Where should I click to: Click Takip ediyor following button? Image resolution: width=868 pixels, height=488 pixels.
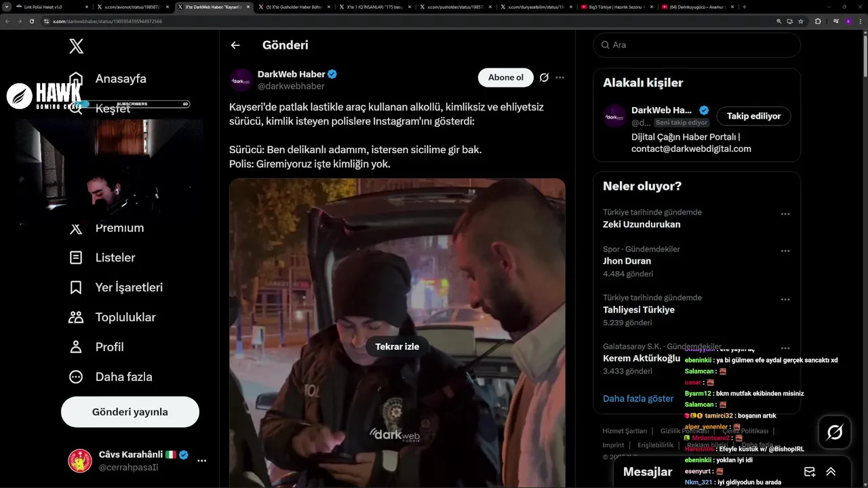click(753, 116)
